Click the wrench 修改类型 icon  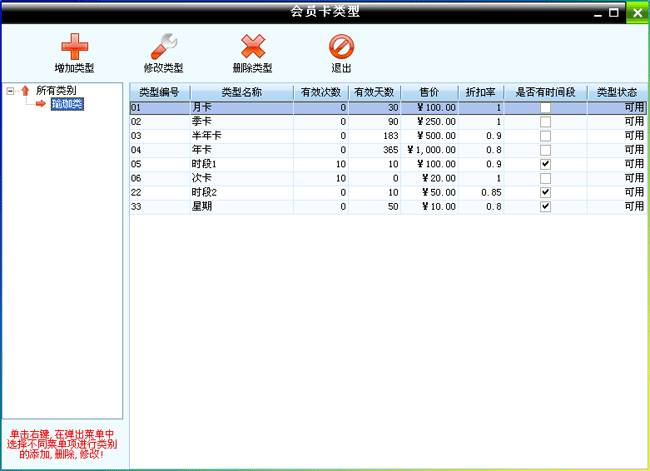pyautogui.click(x=163, y=46)
